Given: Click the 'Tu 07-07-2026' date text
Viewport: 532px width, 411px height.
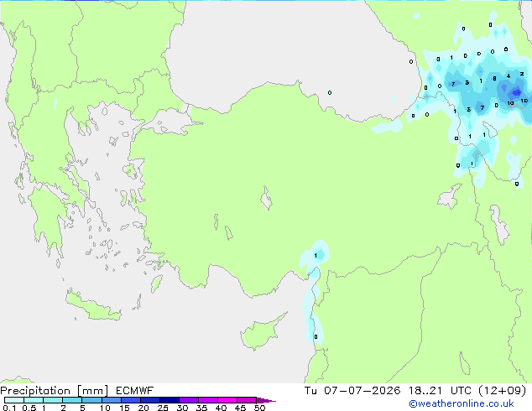Looking at the screenshot, I should [x=352, y=391].
